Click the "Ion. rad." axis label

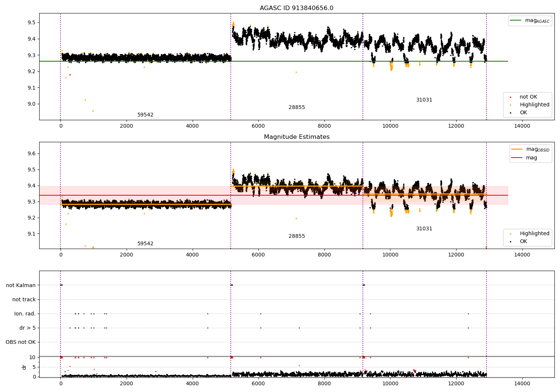(25, 314)
